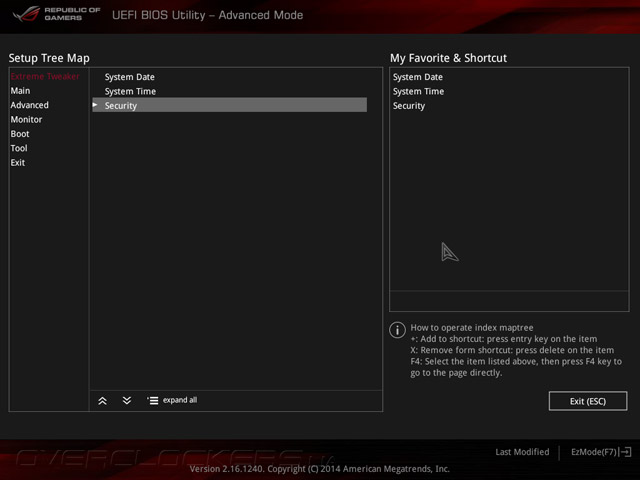Image resolution: width=640 pixels, height=480 pixels.
Task: Select System Time in My Favorite list
Action: [x=418, y=91]
